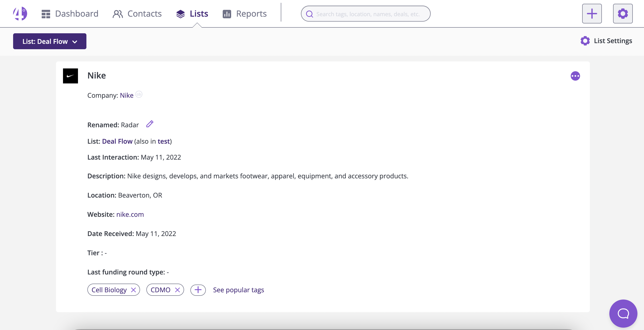
Task: Click the Crunchbase icon beside Nike
Action: tap(139, 94)
